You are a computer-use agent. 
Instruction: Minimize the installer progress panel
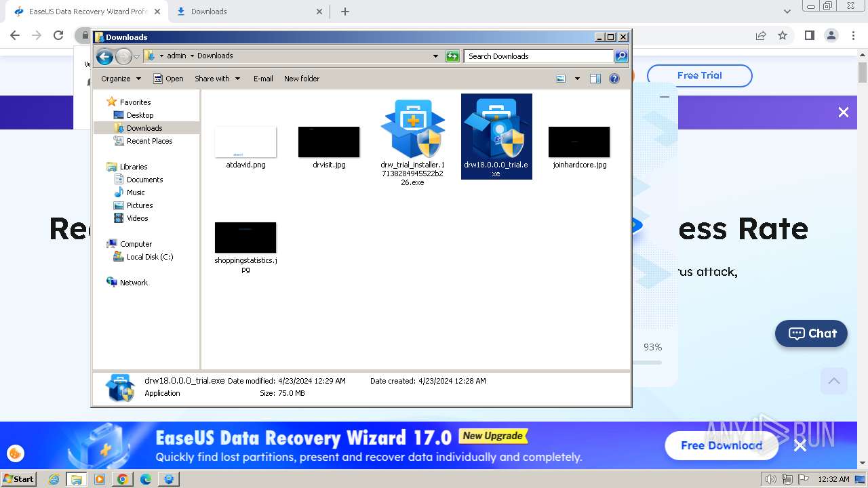tap(665, 97)
